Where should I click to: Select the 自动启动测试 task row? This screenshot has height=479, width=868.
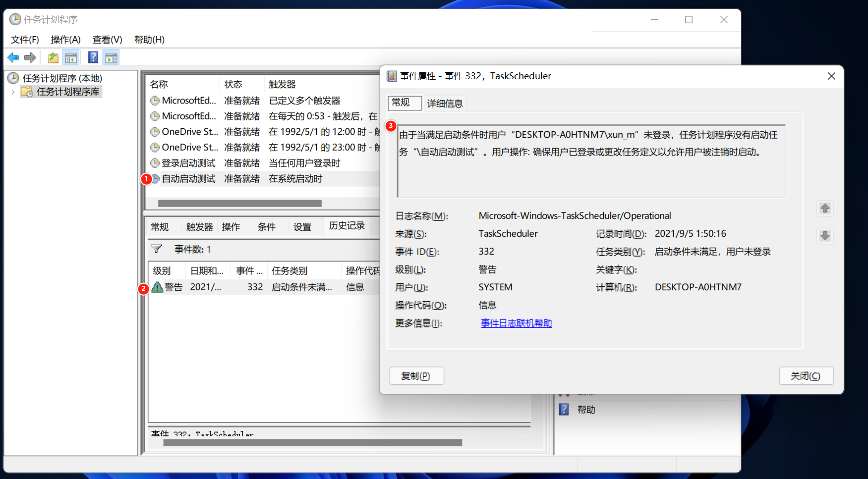tap(264, 179)
